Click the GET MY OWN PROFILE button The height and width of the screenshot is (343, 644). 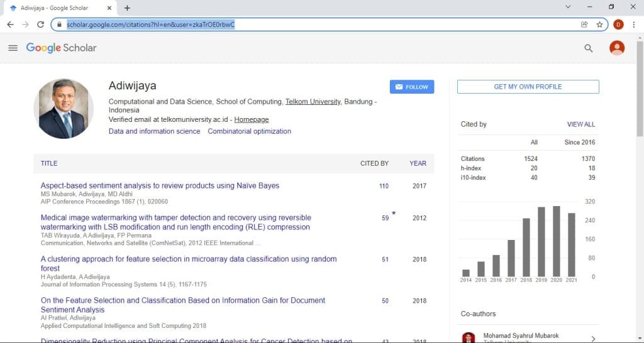click(x=528, y=87)
